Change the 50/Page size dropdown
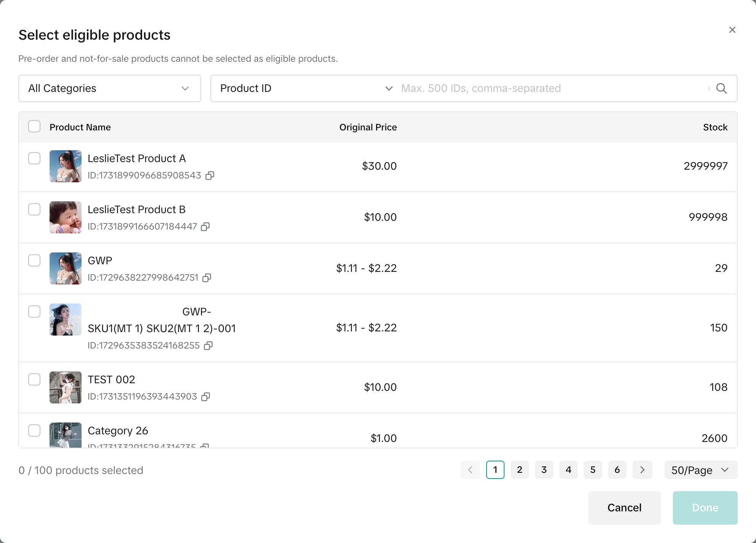Screen dimensions: 756x543 (x=700, y=470)
